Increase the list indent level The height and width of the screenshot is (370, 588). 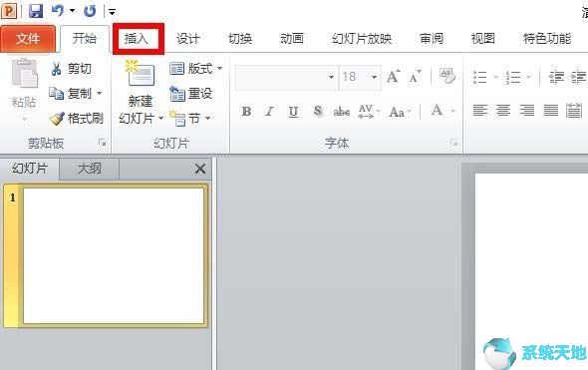(x=579, y=77)
